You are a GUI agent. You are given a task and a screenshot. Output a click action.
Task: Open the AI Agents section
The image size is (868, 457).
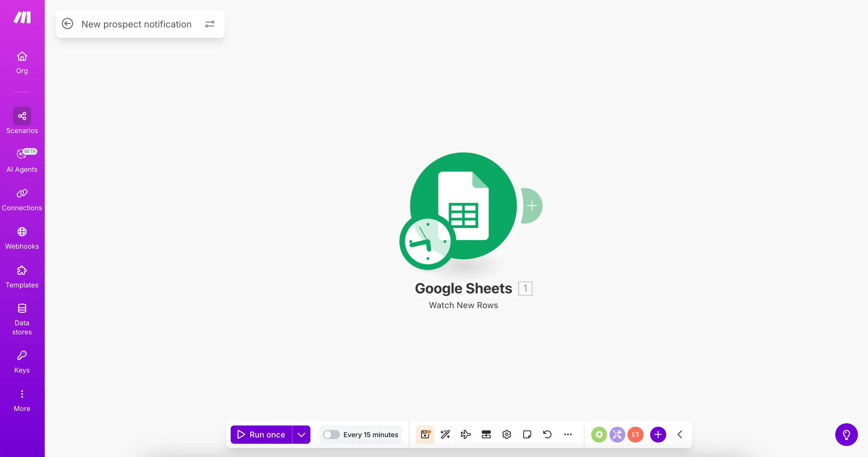tap(22, 160)
